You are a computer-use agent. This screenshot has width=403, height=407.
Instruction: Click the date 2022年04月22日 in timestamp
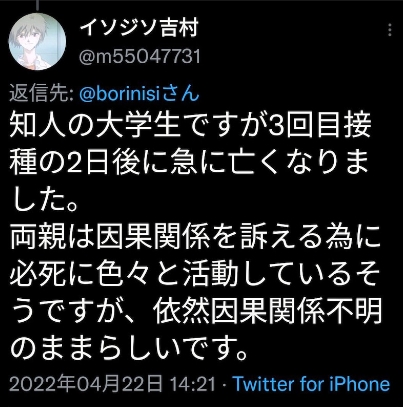click(86, 384)
